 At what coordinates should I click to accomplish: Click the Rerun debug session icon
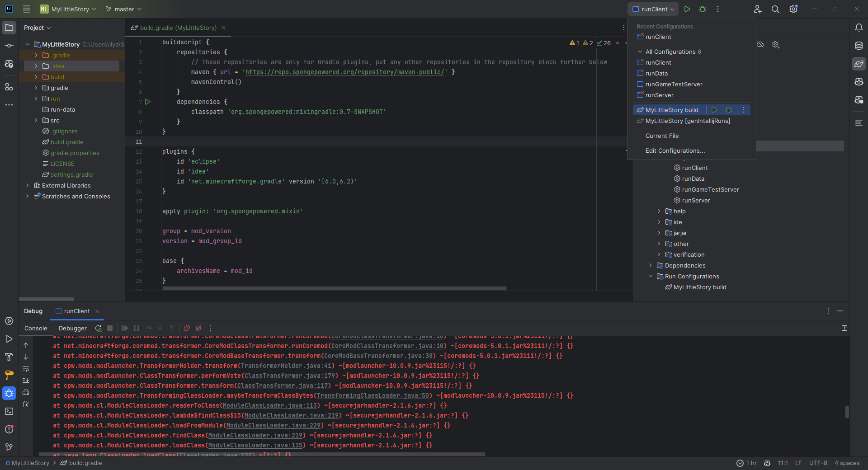[x=98, y=328]
